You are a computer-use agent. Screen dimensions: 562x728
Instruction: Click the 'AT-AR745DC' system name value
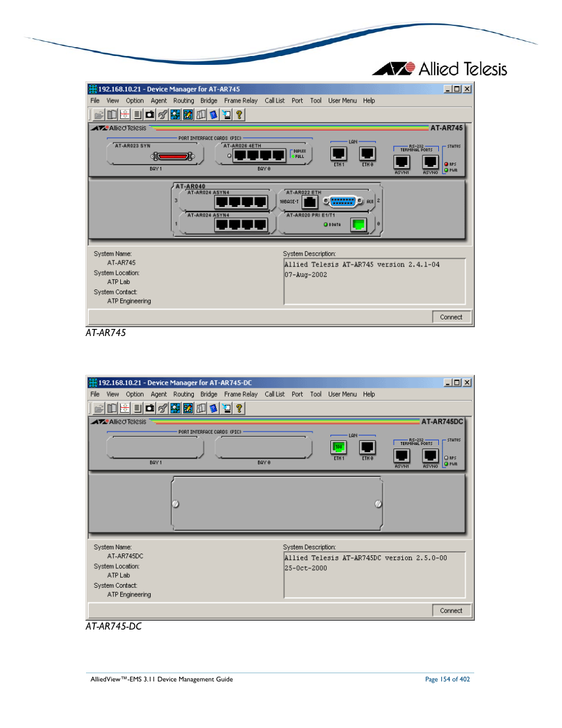click(125, 556)
